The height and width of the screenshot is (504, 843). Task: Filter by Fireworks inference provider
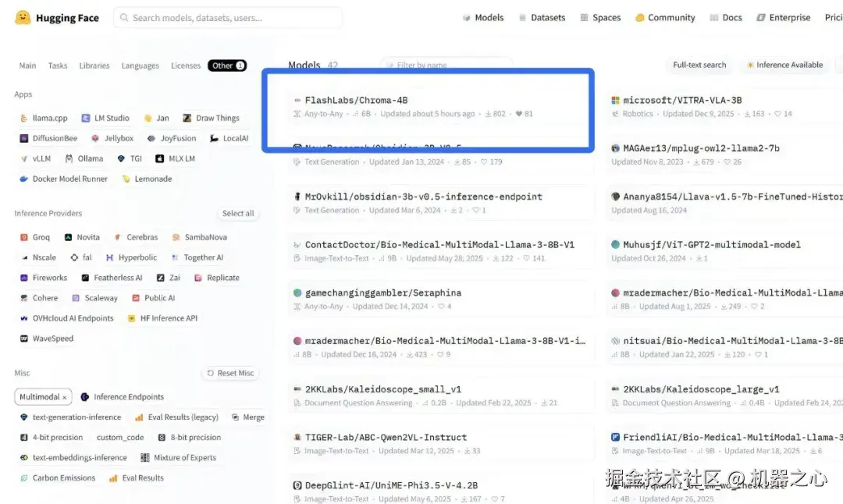[x=44, y=278]
